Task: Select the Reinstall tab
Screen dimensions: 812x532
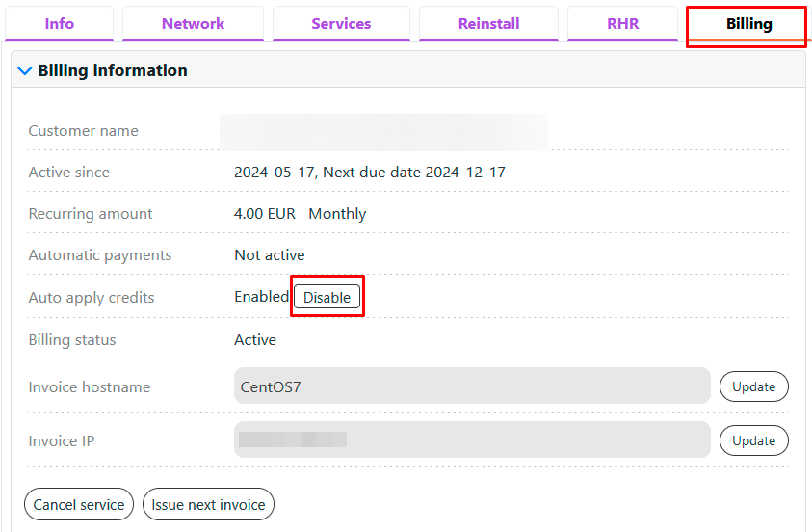Action: (488, 24)
